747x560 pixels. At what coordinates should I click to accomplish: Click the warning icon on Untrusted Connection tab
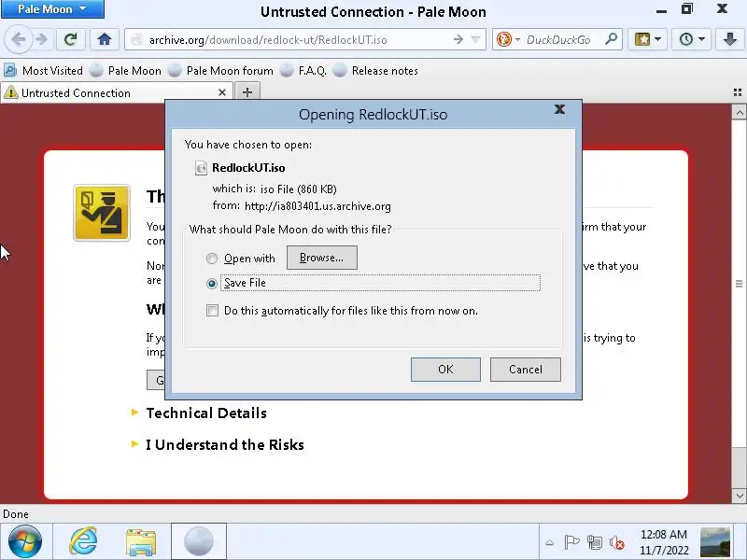pos(10,92)
